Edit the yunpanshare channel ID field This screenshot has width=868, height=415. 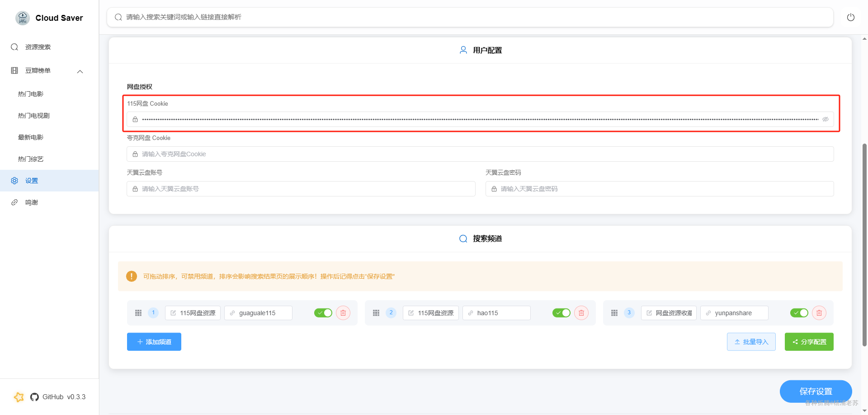734,313
